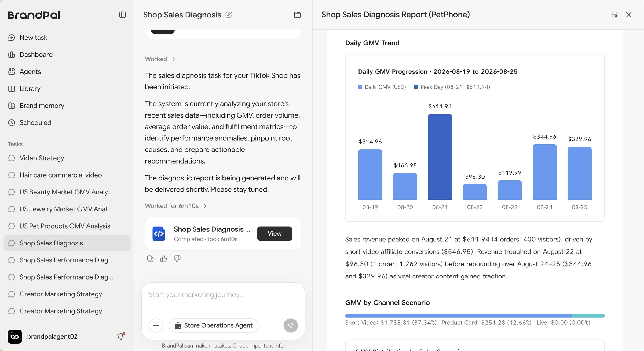Select the Shop Sales Diagnosis task
Viewport: 644px width, 351px height.
[x=67, y=243]
